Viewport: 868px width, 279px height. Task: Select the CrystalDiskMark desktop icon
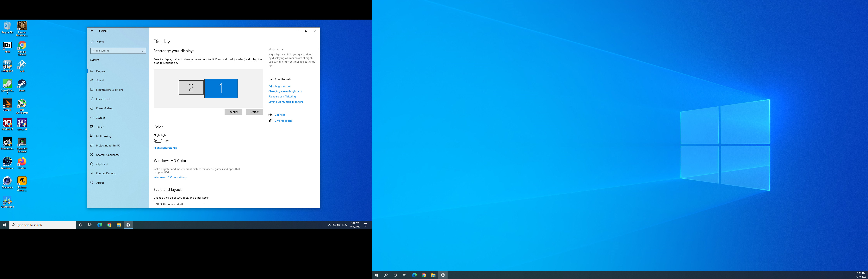click(x=7, y=87)
